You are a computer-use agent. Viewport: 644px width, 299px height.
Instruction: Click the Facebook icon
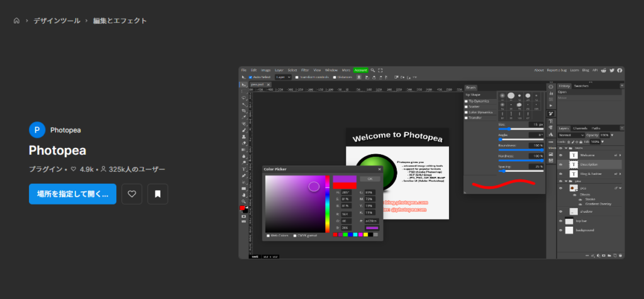[619, 71]
